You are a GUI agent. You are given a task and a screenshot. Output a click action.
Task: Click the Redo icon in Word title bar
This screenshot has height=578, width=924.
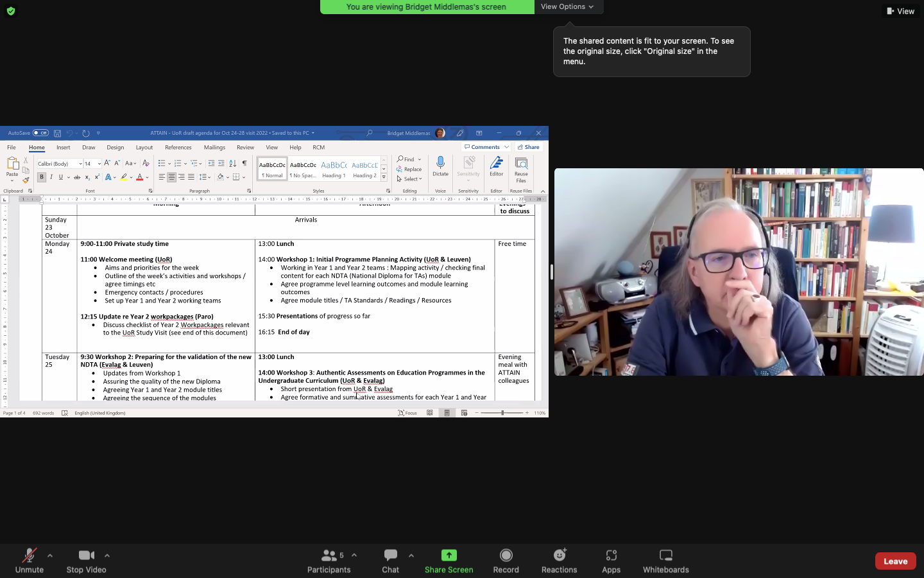tap(85, 133)
